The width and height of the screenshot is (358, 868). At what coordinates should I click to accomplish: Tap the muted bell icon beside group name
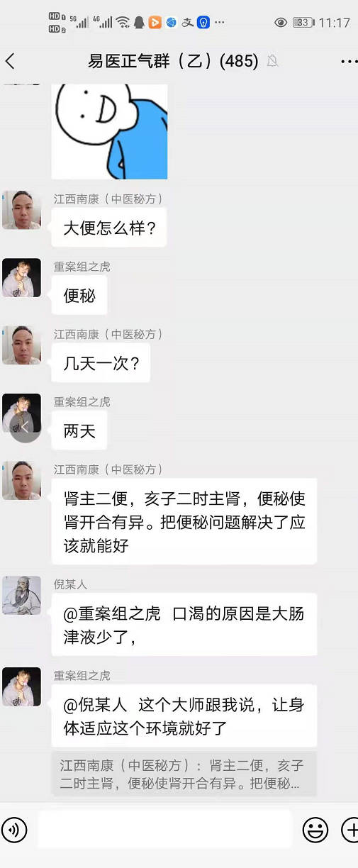click(x=272, y=62)
